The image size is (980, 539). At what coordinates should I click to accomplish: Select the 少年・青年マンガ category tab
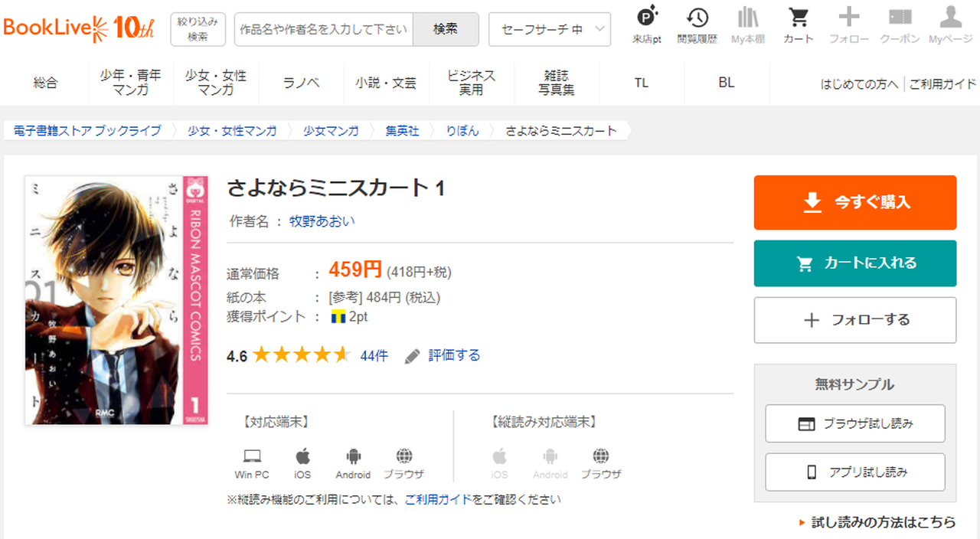click(x=131, y=83)
